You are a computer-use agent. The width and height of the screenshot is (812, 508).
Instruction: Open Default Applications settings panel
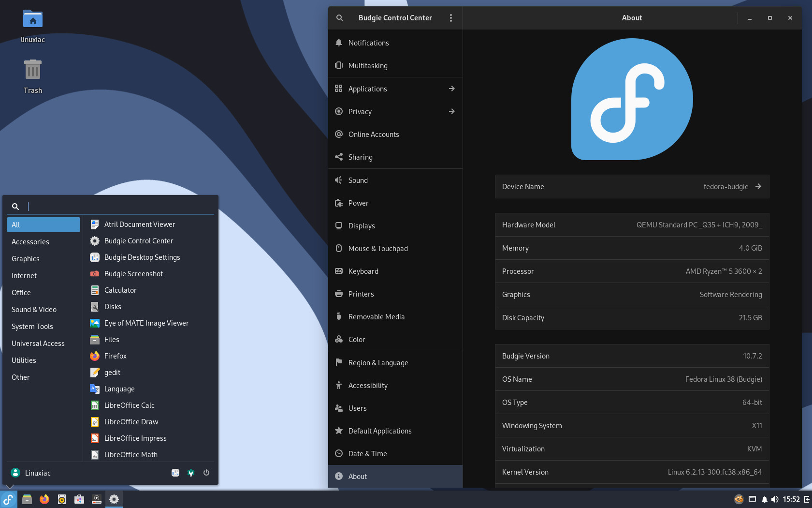395,431
